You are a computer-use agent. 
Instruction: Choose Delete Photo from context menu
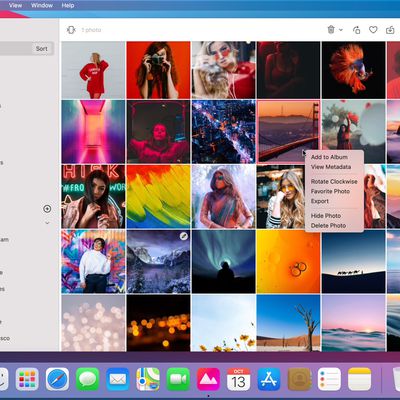328,226
